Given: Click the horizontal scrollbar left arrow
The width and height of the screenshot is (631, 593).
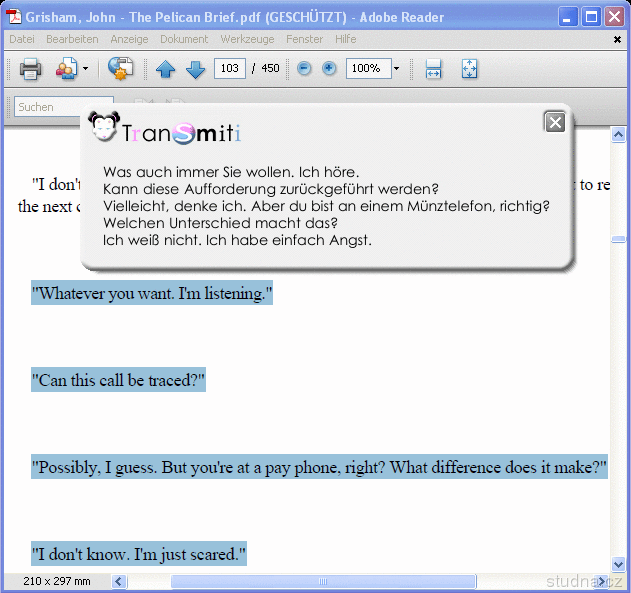Looking at the screenshot, I should [x=119, y=581].
